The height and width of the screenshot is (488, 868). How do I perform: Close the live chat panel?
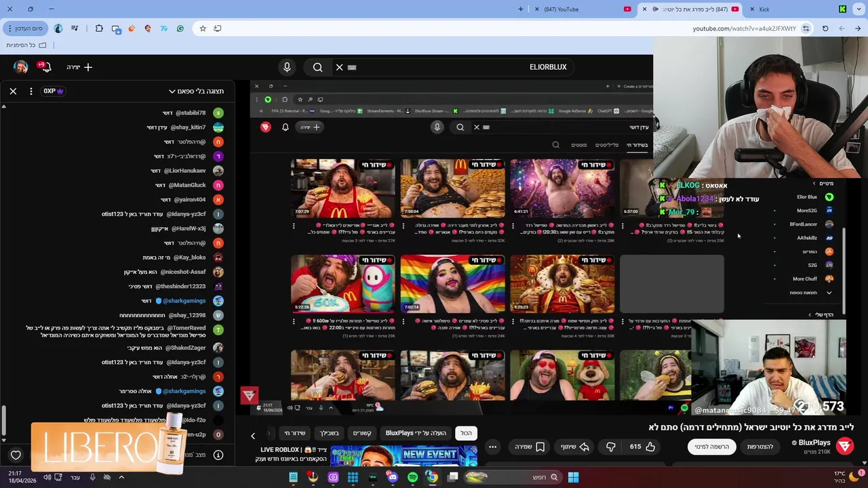pos(13,91)
